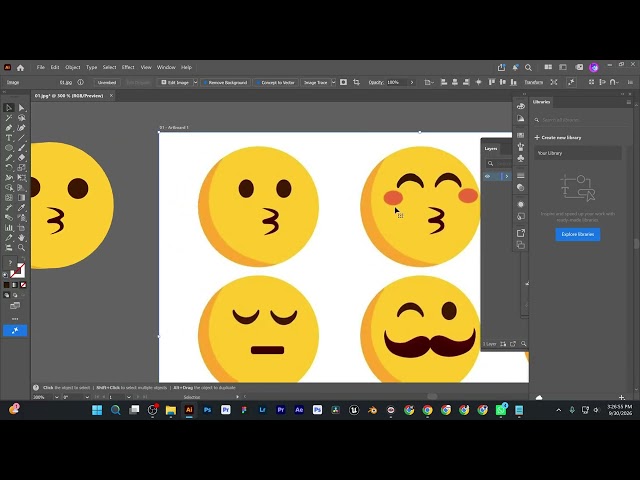Select the Selection tool arrow
Viewport: 640px width, 480px height.
pos(9,108)
